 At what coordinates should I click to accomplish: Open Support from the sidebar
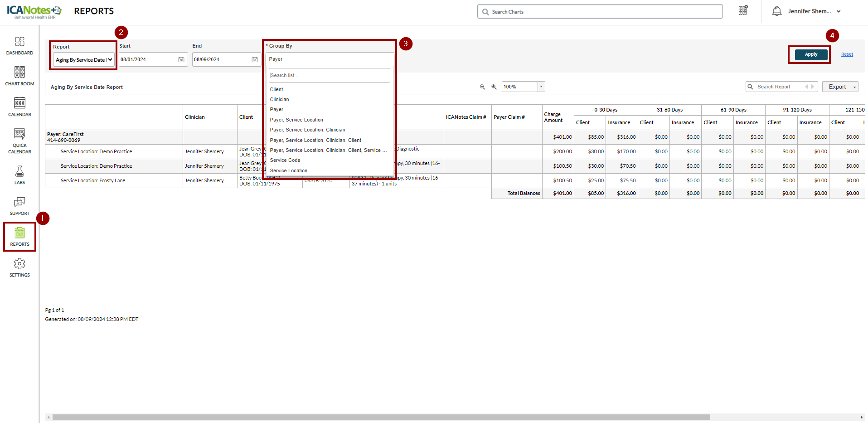(19, 206)
